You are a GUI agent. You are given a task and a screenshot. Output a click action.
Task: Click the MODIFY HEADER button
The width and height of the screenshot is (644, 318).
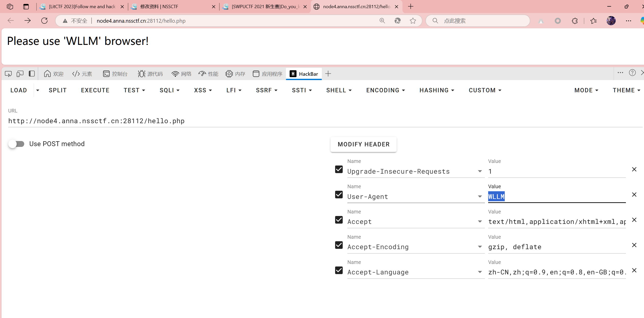coord(363,144)
